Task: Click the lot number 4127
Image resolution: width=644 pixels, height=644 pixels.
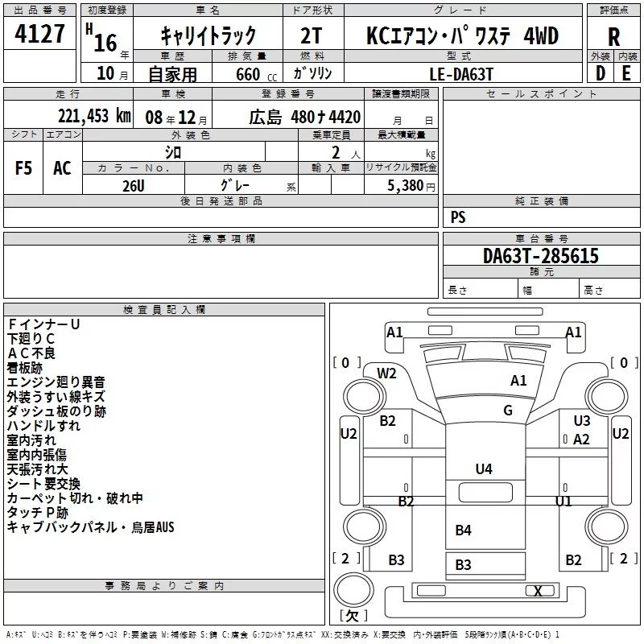Action: coord(39,34)
